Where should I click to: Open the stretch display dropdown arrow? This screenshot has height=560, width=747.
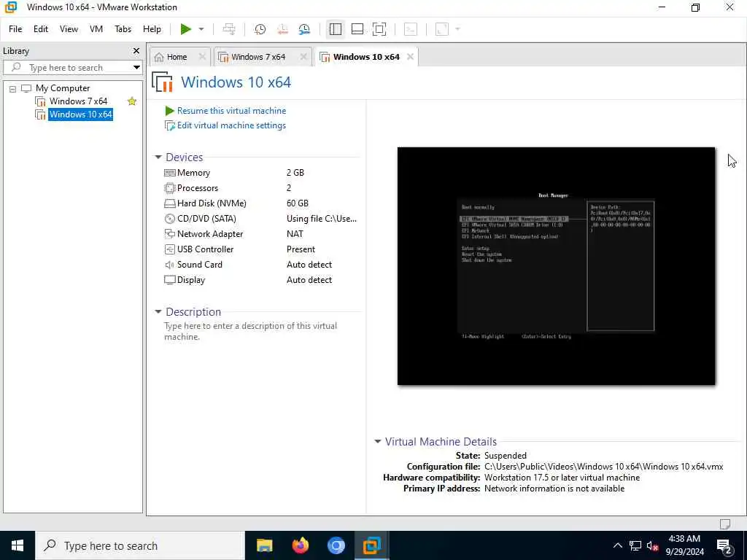(458, 29)
